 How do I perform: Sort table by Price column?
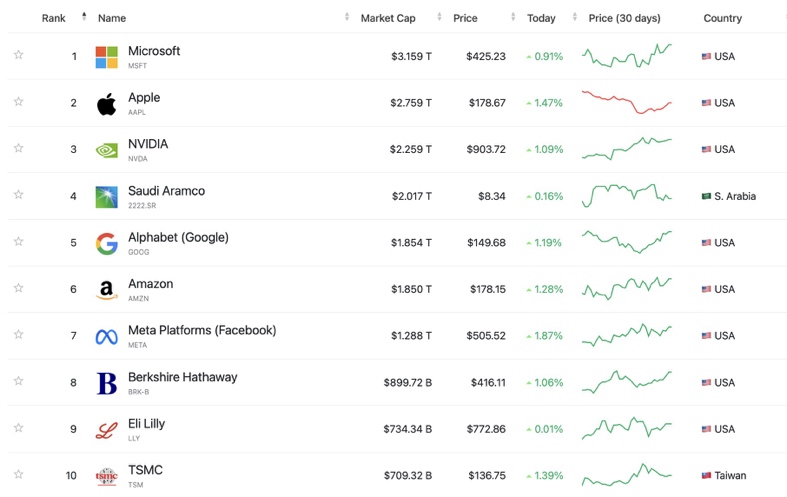coord(465,18)
